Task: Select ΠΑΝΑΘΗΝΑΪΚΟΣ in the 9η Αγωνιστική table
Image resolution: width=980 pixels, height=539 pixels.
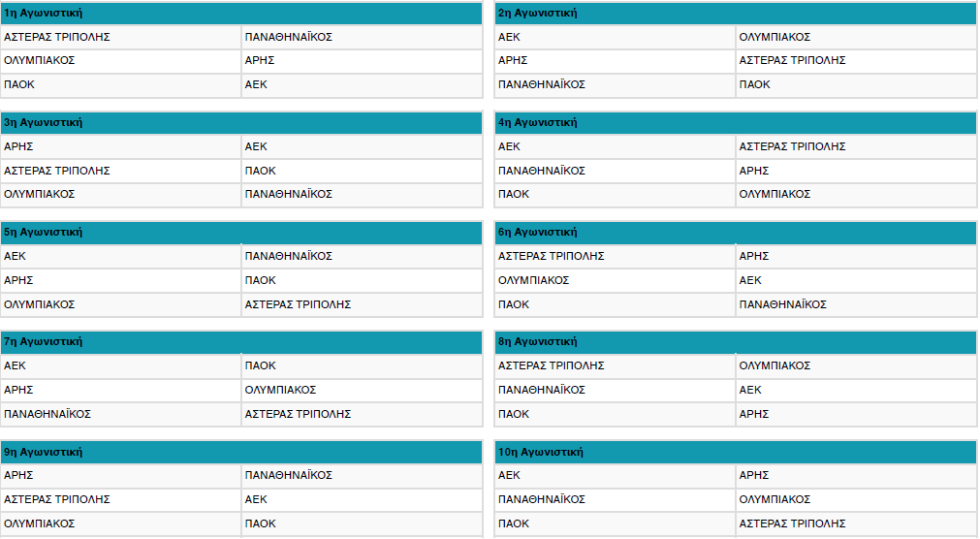Action: (x=289, y=476)
